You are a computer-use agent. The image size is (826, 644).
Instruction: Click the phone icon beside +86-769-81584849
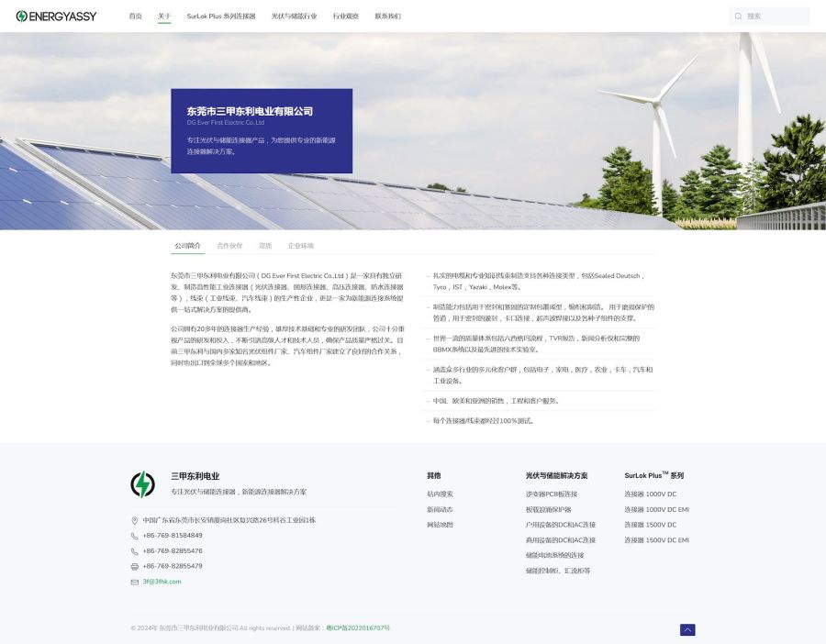[135, 536]
